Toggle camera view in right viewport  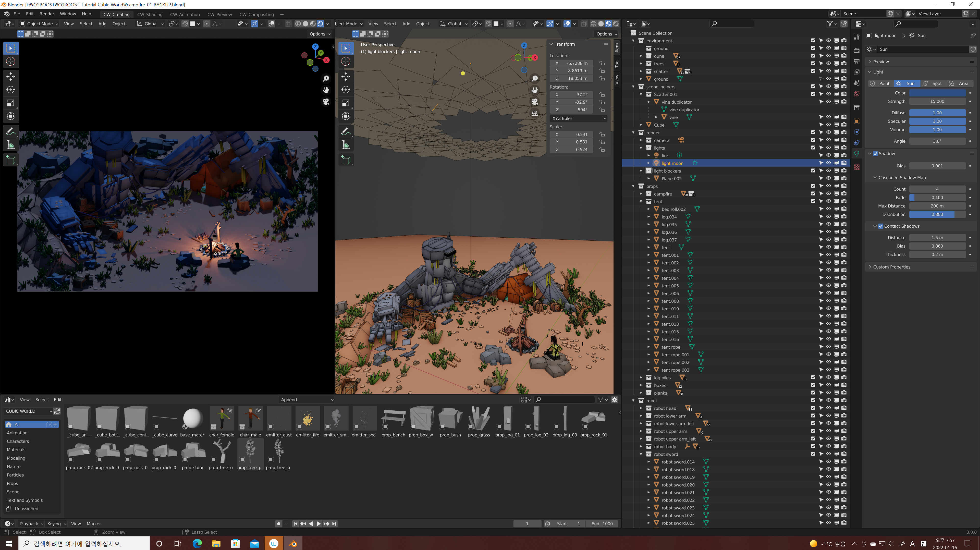pyautogui.click(x=534, y=102)
